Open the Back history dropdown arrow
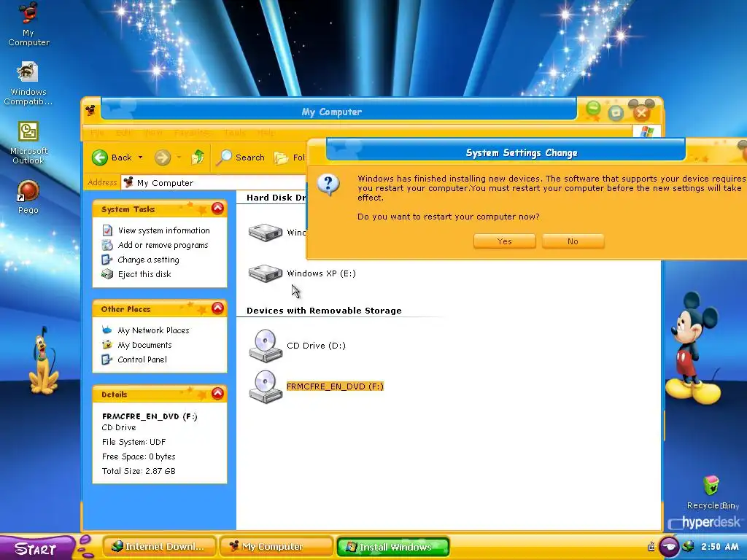The image size is (747, 560). pos(140,157)
